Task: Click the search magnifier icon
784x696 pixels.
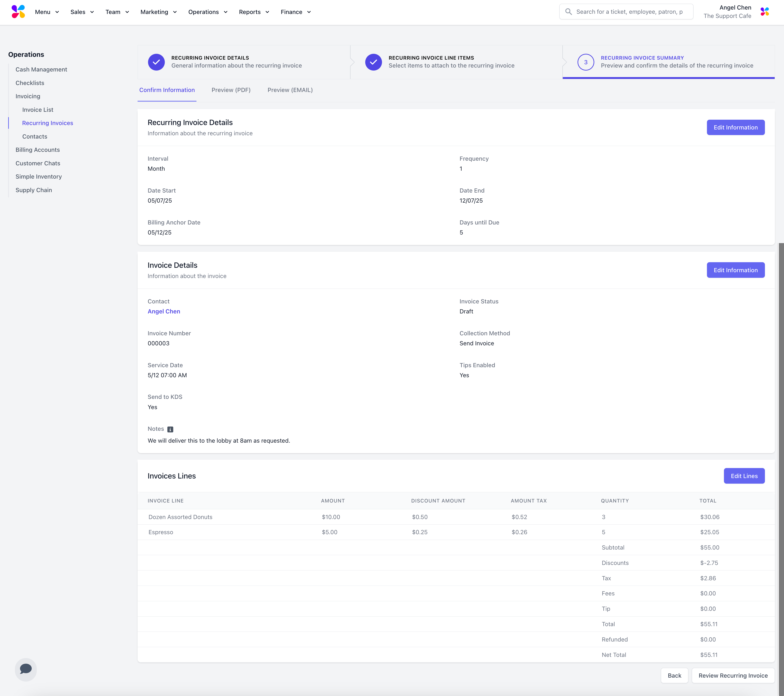Action: pos(568,12)
